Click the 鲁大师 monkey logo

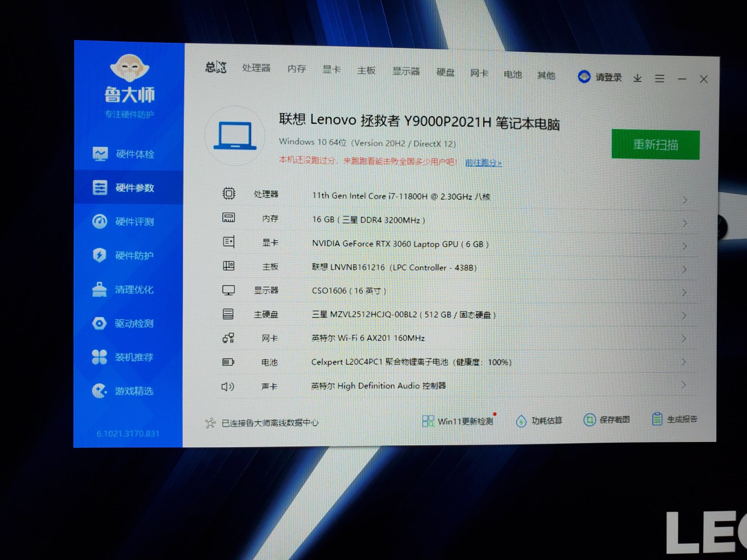(x=129, y=68)
